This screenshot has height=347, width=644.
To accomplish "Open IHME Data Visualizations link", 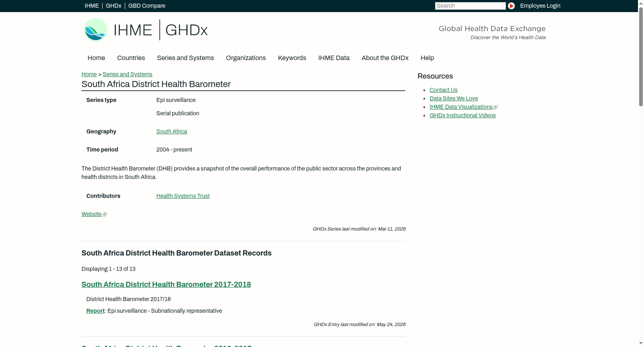I will [461, 107].
